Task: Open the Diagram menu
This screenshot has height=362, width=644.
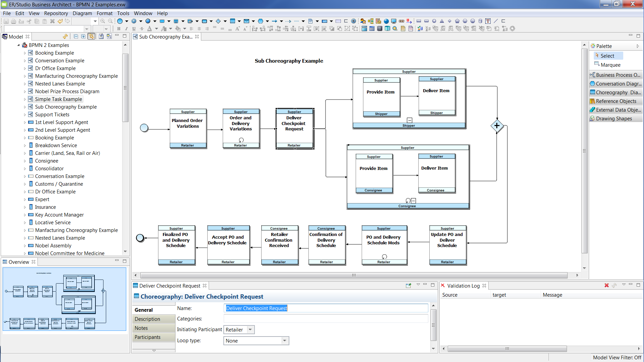Action: tap(82, 13)
